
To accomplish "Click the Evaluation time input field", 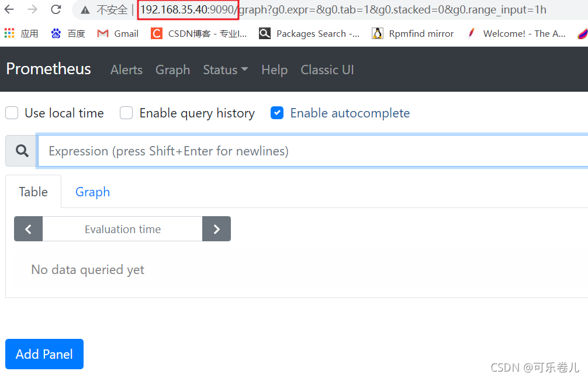I will (123, 229).
